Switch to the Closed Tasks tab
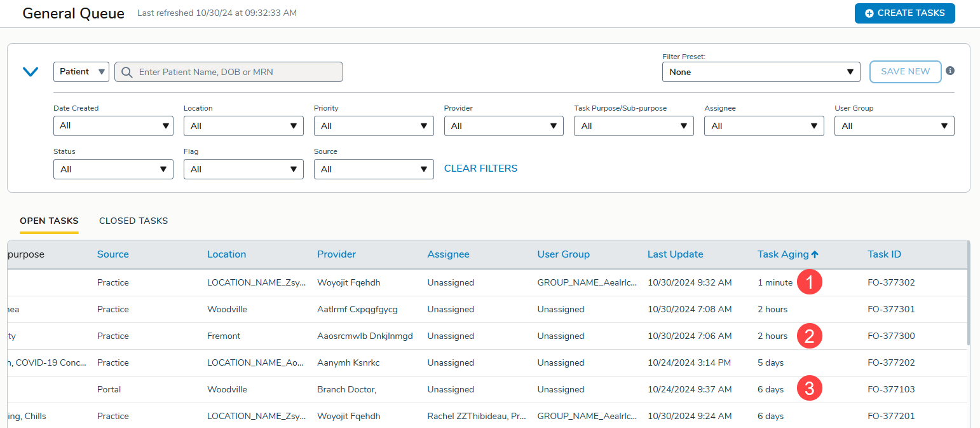 pos(133,221)
